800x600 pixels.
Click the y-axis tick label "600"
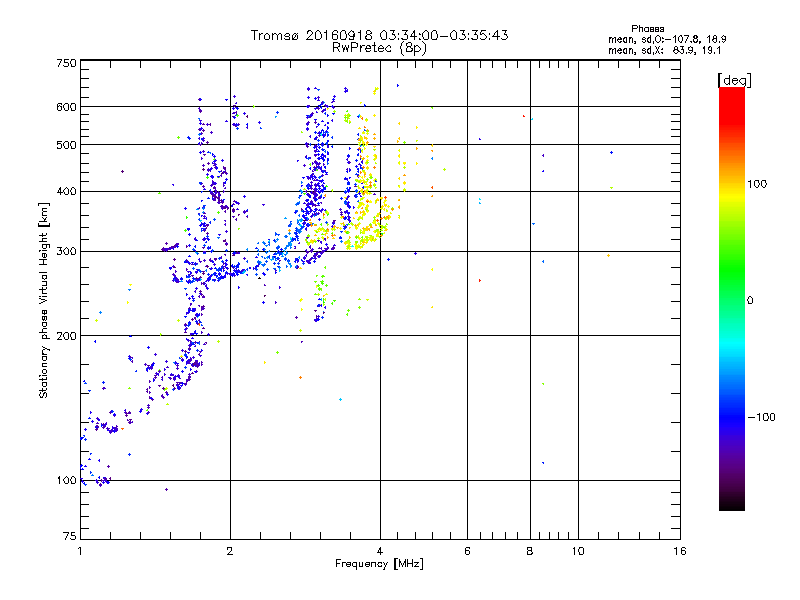[66, 107]
